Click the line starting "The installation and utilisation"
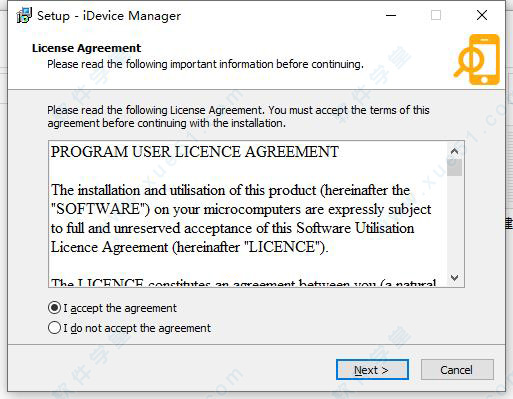The width and height of the screenshot is (513, 399). [x=230, y=190]
